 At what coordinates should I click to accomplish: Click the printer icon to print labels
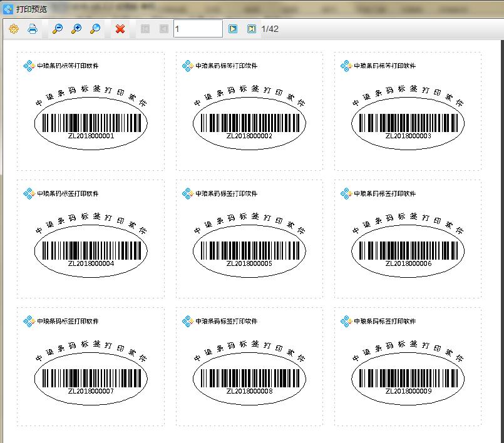pos(33,29)
